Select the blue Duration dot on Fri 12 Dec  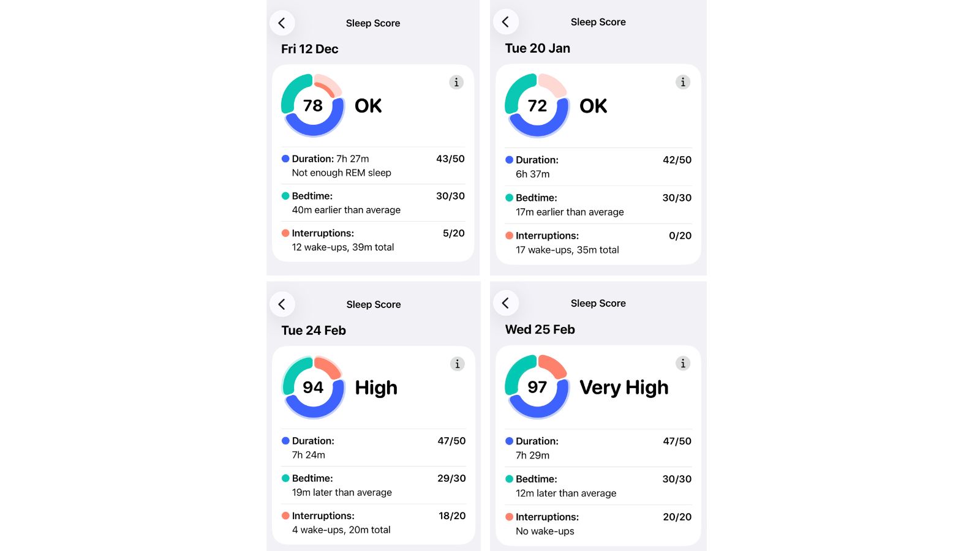(284, 158)
